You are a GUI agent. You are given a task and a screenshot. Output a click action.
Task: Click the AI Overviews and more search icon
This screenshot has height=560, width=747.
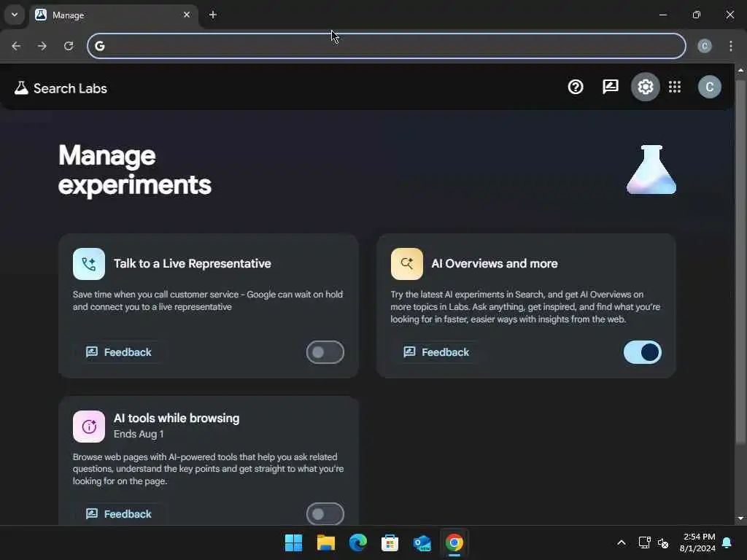point(406,264)
